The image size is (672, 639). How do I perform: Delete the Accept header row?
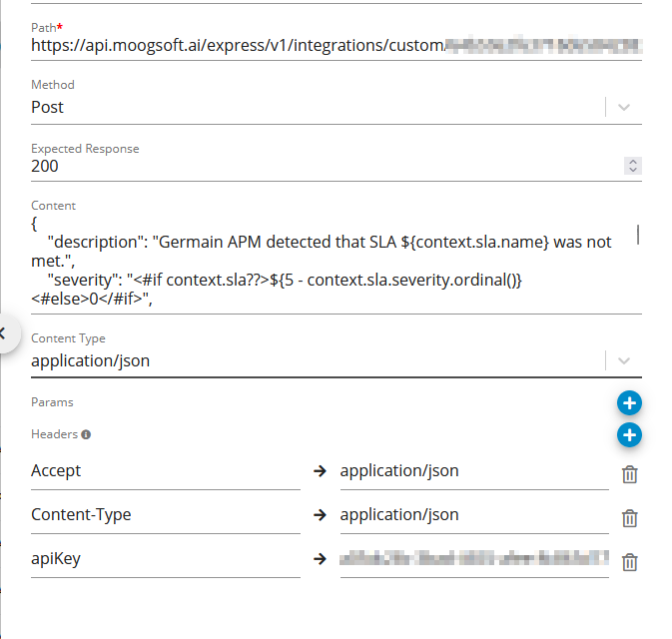(630, 474)
